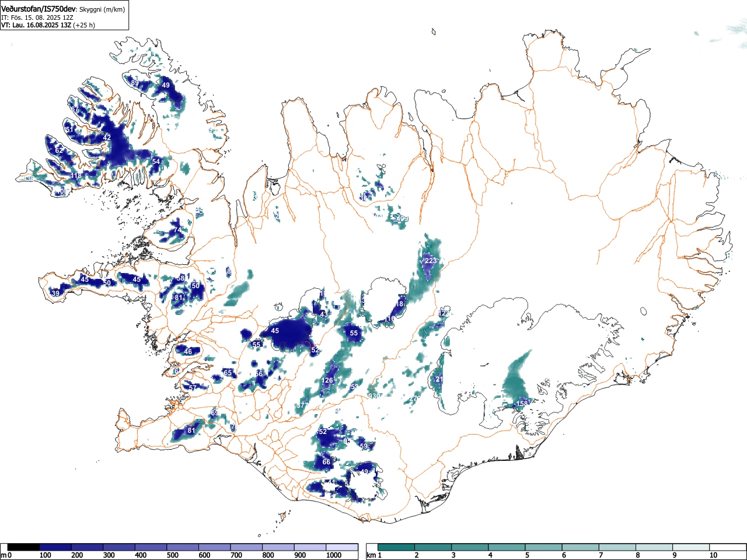Viewport: 747px width, 560px height.
Task: Click the 9–10 km lightest legend segment
Action: [692, 547]
